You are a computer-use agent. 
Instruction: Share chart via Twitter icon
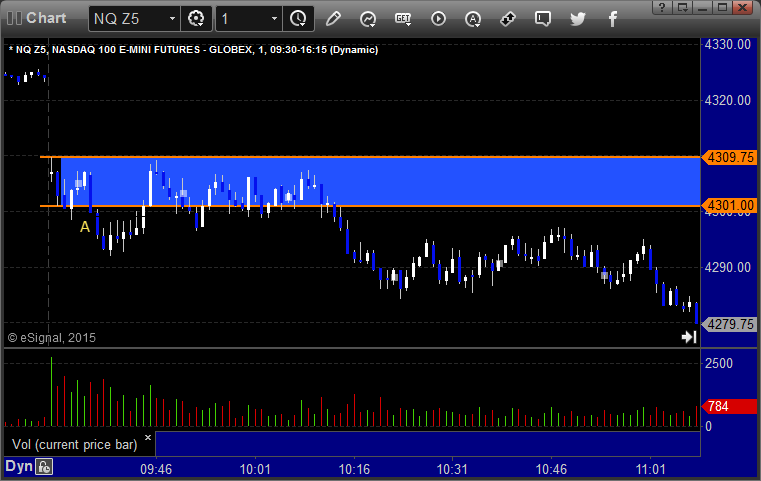pos(578,19)
